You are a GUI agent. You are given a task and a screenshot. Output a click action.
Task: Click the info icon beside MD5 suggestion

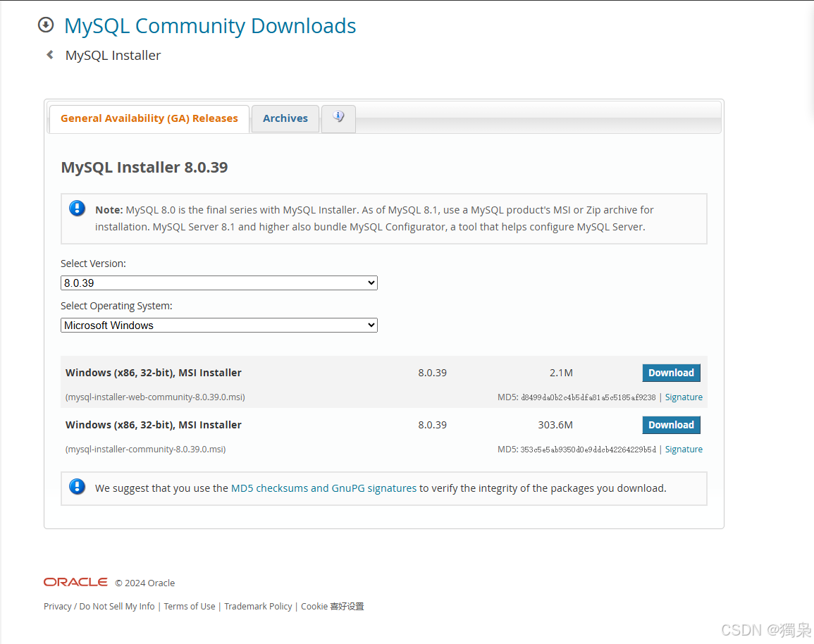[78, 487]
